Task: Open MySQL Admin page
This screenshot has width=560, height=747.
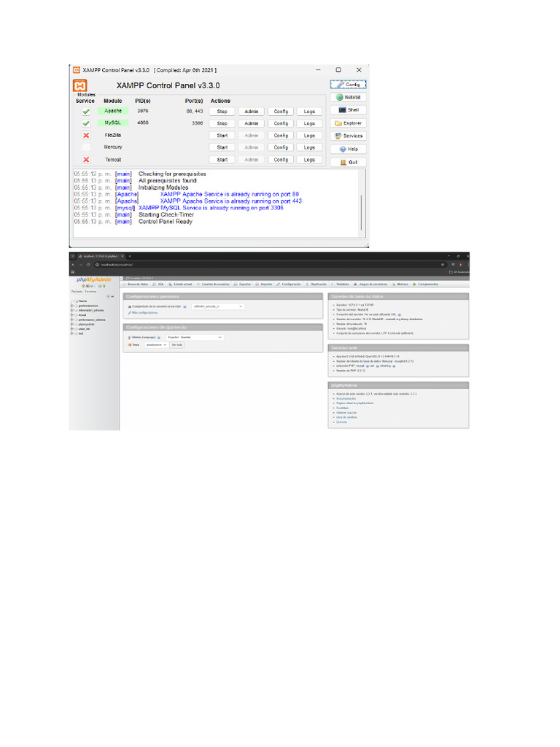Action: 252,123
